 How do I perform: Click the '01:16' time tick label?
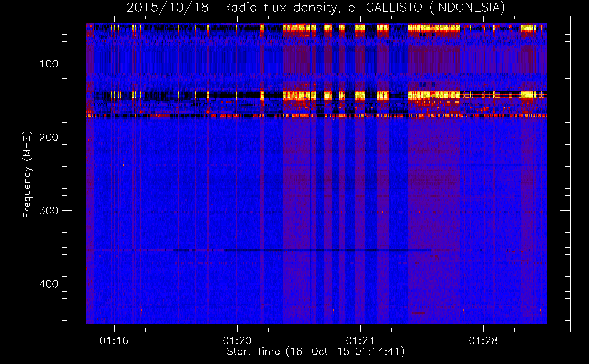coord(114,341)
